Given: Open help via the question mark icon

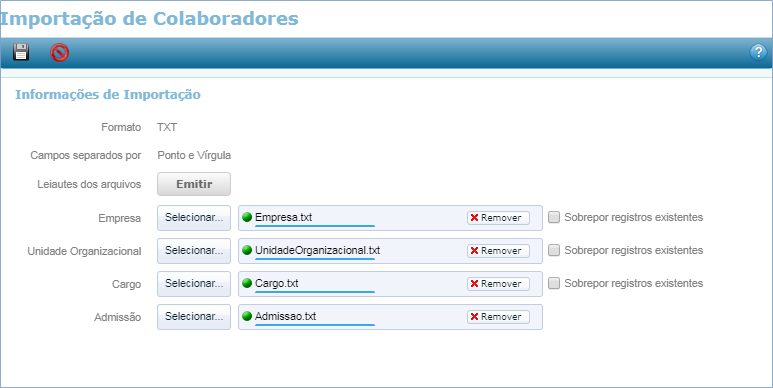Looking at the screenshot, I should [x=758, y=52].
